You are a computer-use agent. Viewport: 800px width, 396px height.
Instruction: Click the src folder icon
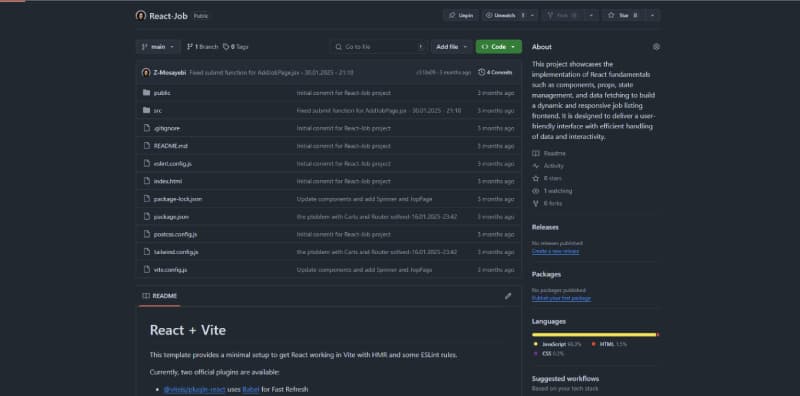point(146,111)
